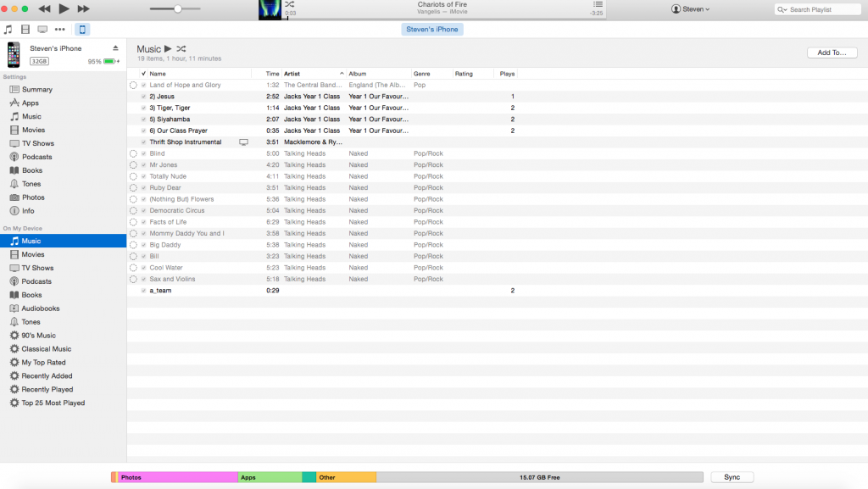
Task: Click the rewind previous track button
Action: coord(44,8)
